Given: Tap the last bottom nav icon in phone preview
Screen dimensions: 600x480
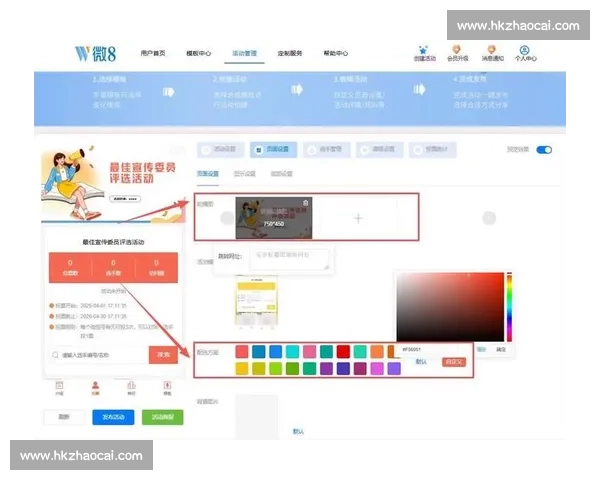Looking at the screenshot, I should click(167, 387).
